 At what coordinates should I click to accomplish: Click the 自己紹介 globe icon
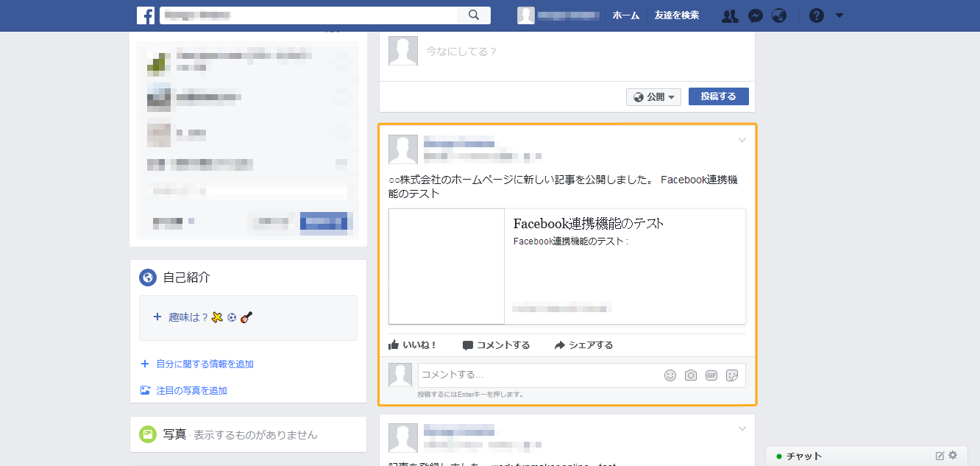(x=148, y=278)
